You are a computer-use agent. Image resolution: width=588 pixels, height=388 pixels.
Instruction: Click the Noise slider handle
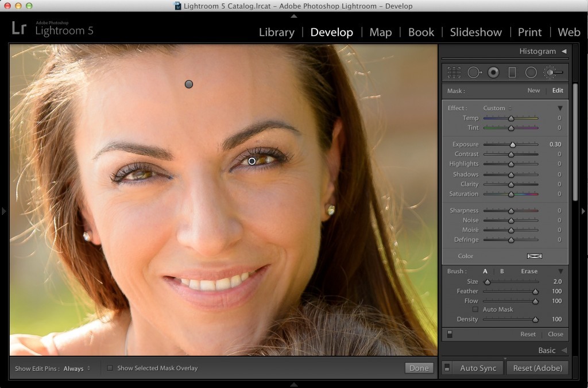pos(510,221)
